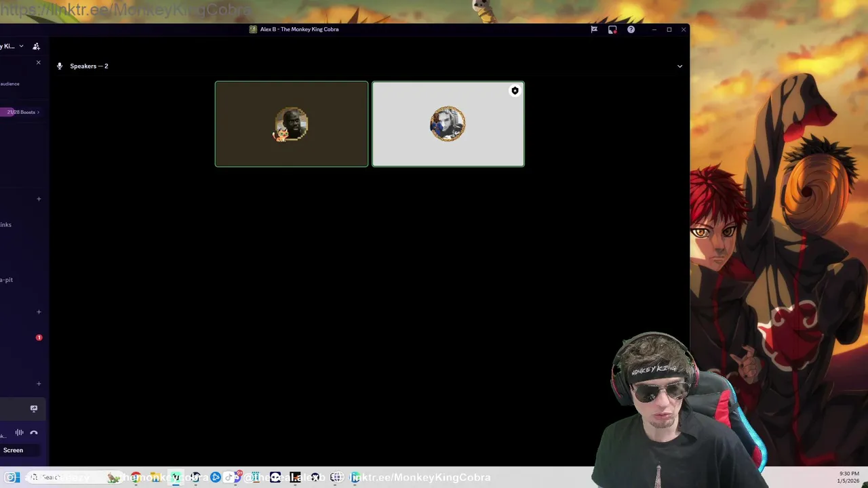Open the highlighted green app in the taskbar
This screenshot has height=488, width=868.
tap(176, 477)
